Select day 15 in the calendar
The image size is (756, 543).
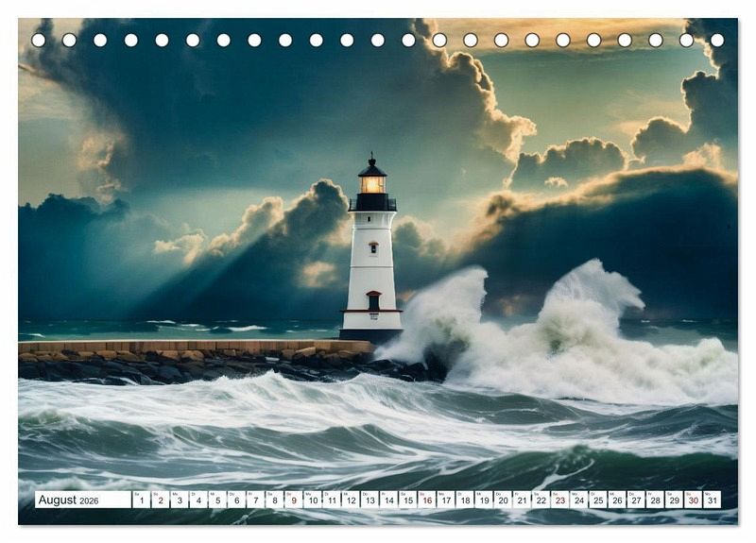click(407, 501)
